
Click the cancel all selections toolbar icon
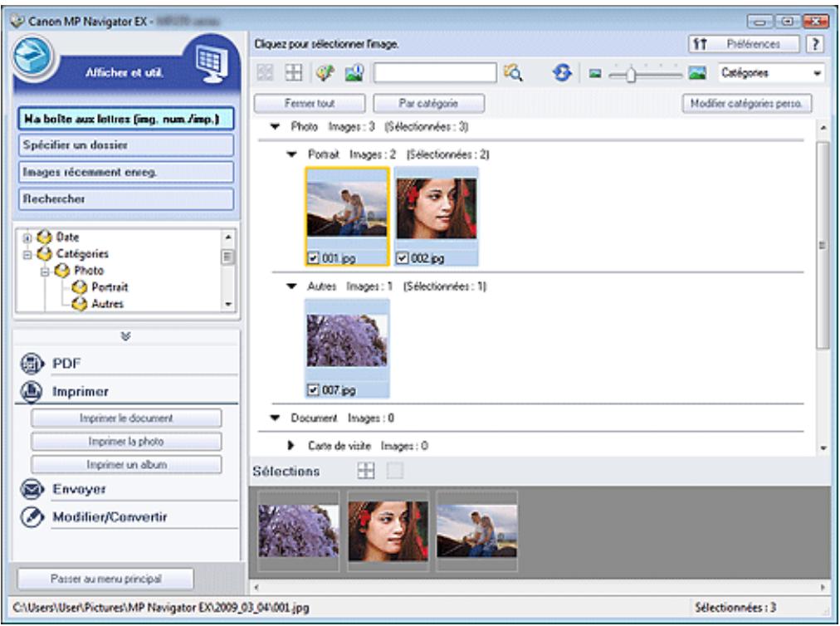pyautogui.click(x=294, y=73)
